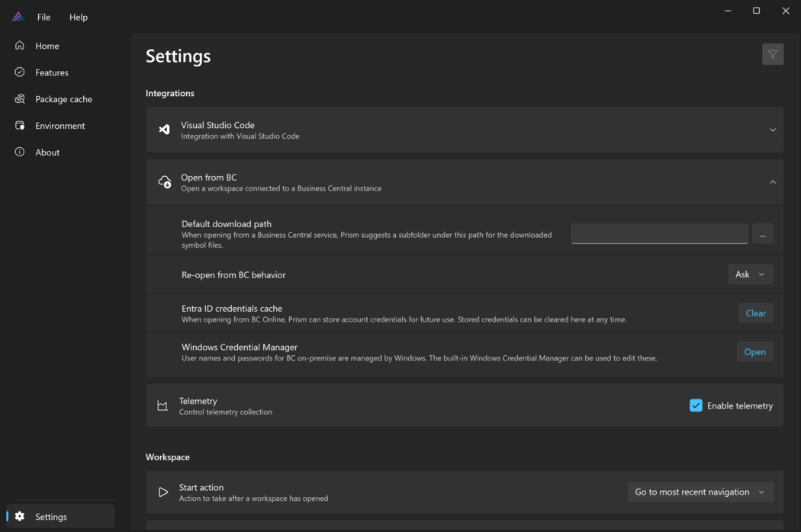The height and width of the screenshot is (532, 801).
Task: Expand the Visual Studio Code section chevron
Action: point(772,130)
